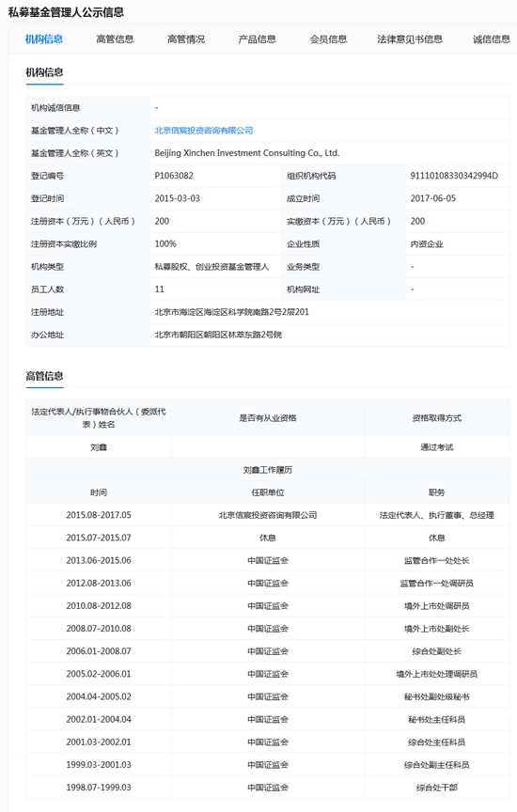Click the 任职单位 column header
This screenshot has width=517, height=812.
(x=268, y=492)
